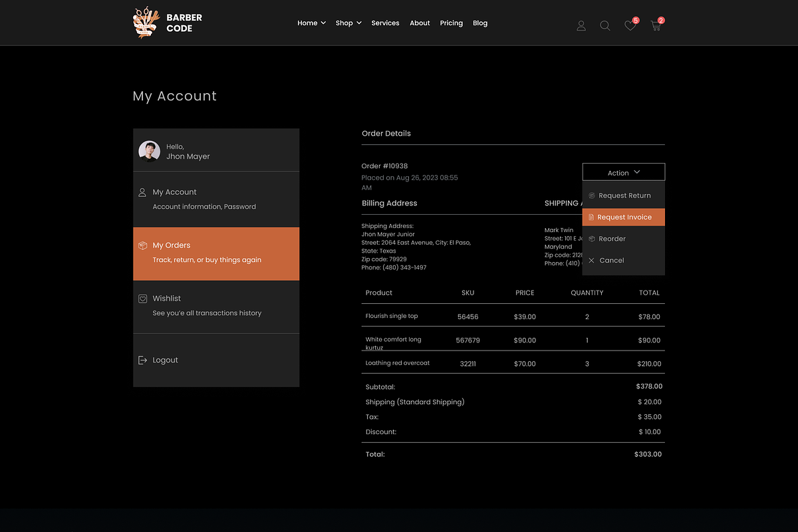The width and height of the screenshot is (798, 532).
Task: Click the Request Invoice document icon
Action: pos(591,217)
